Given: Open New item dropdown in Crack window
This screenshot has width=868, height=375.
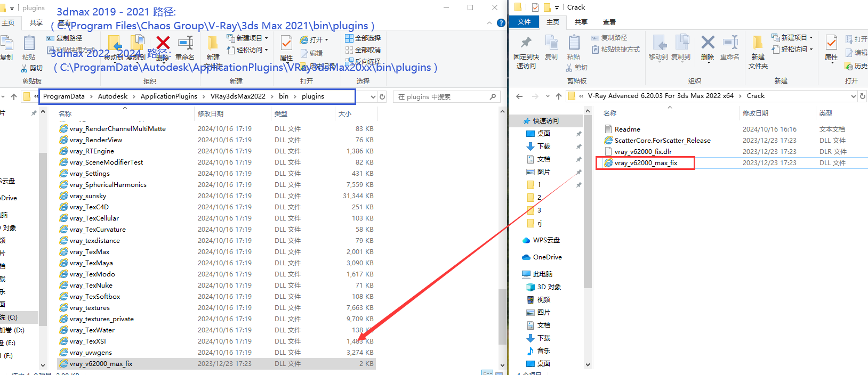Looking at the screenshot, I should point(792,38).
